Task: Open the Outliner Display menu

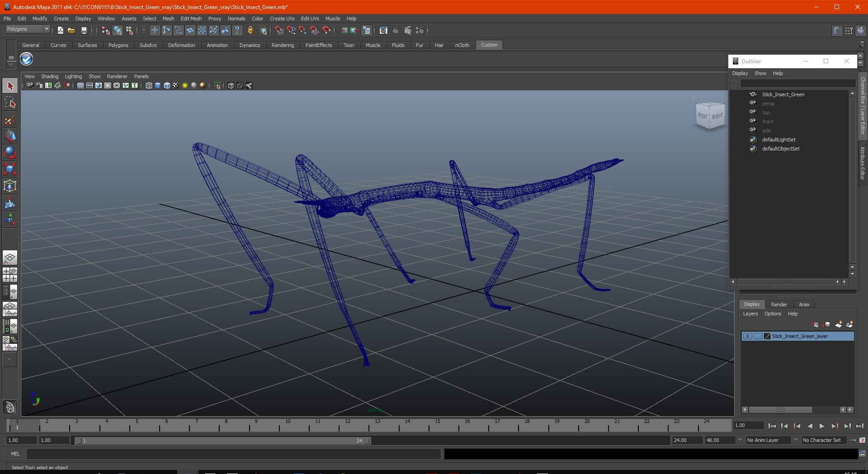Action: [740, 73]
